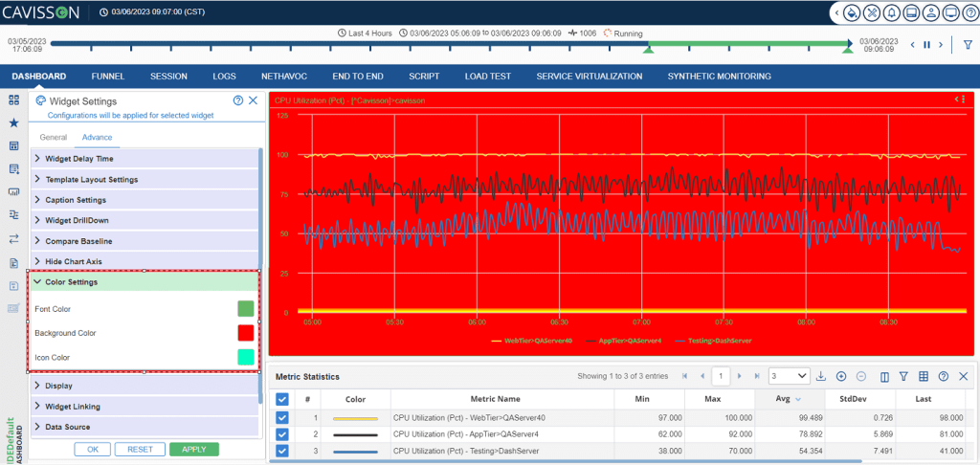Screen dimensions: 980x465
Task: Open the alerts bell icon
Action: (891, 11)
